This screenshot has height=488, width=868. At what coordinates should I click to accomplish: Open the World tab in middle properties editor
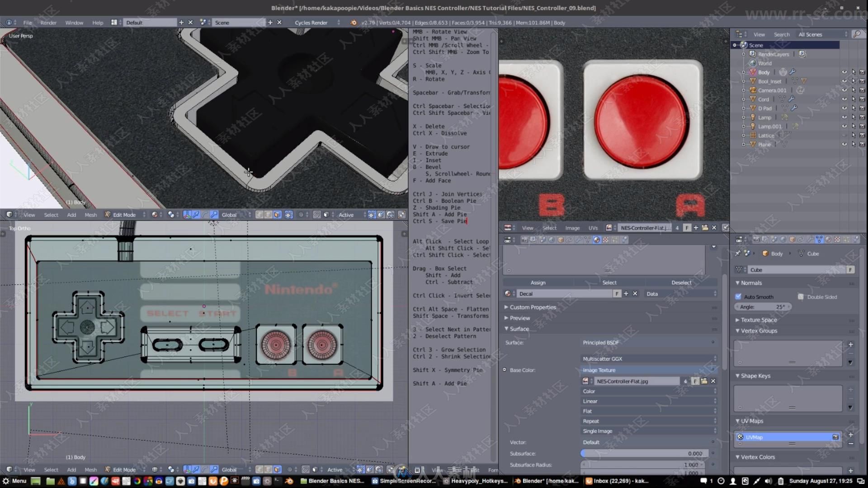point(552,240)
